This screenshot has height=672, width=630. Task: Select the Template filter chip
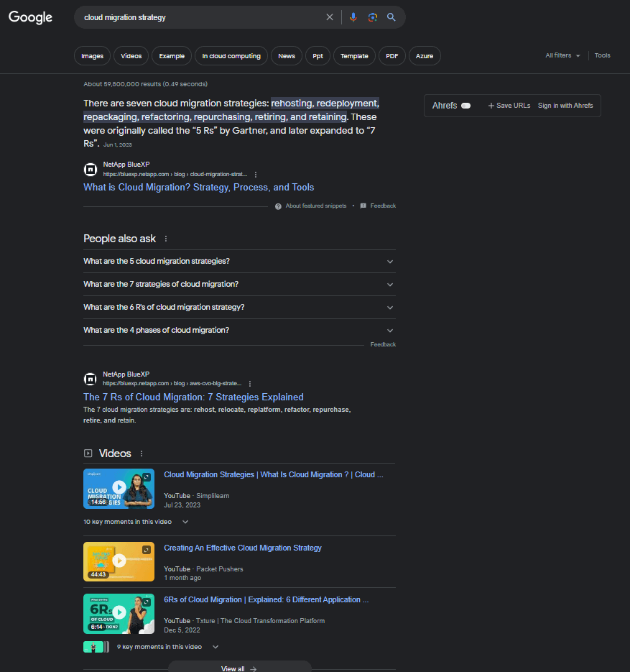point(354,56)
